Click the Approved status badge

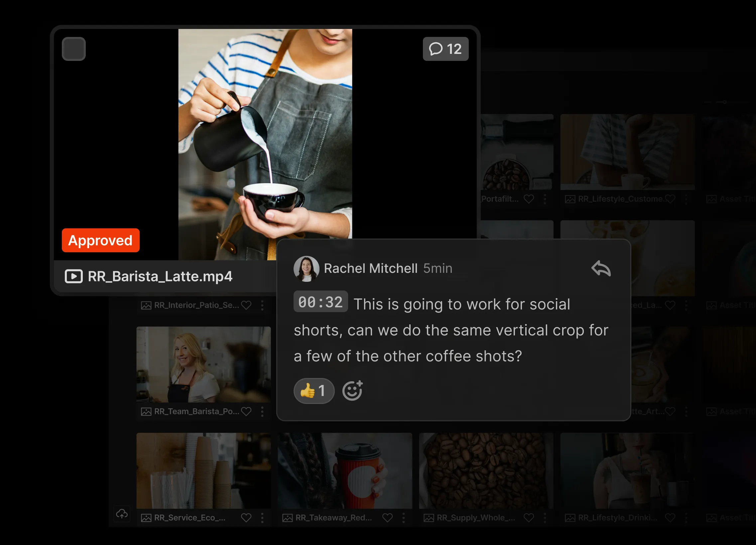[x=100, y=241]
